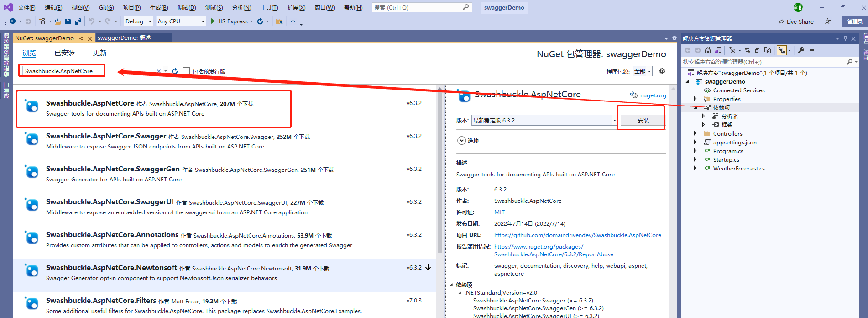The width and height of the screenshot is (868, 318).
Task: Open the IIS Express dropdown arrow
Action: [251, 21]
